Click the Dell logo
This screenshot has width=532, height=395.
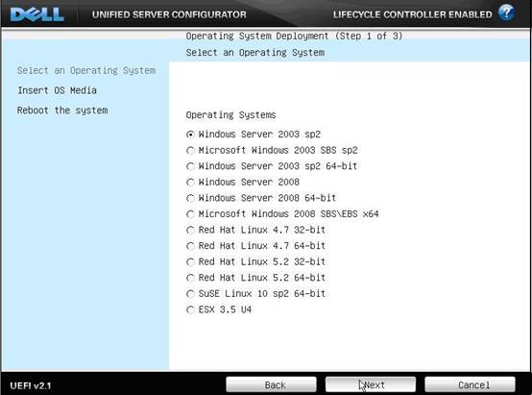[x=37, y=14]
